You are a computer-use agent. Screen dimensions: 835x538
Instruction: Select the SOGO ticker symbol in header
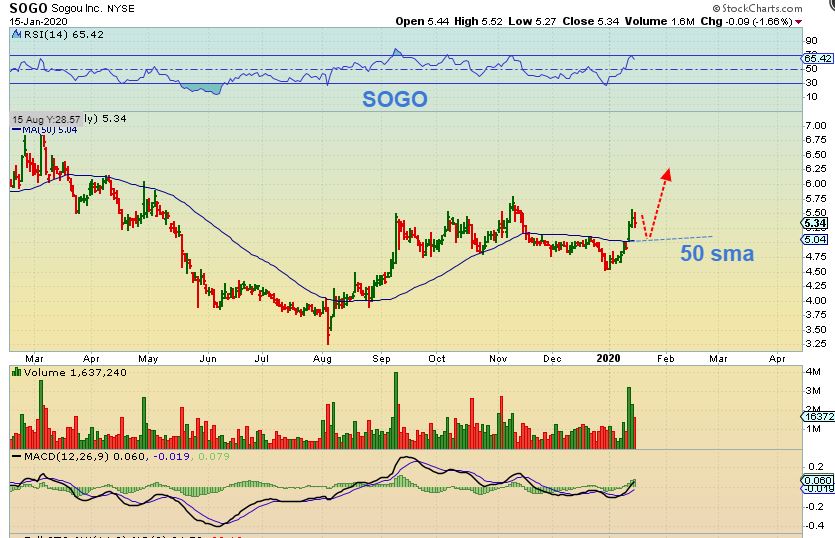tap(29, 8)
